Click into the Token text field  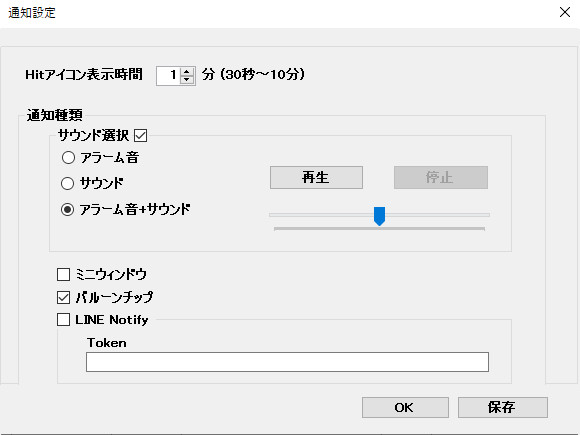[x=287, y=362]
